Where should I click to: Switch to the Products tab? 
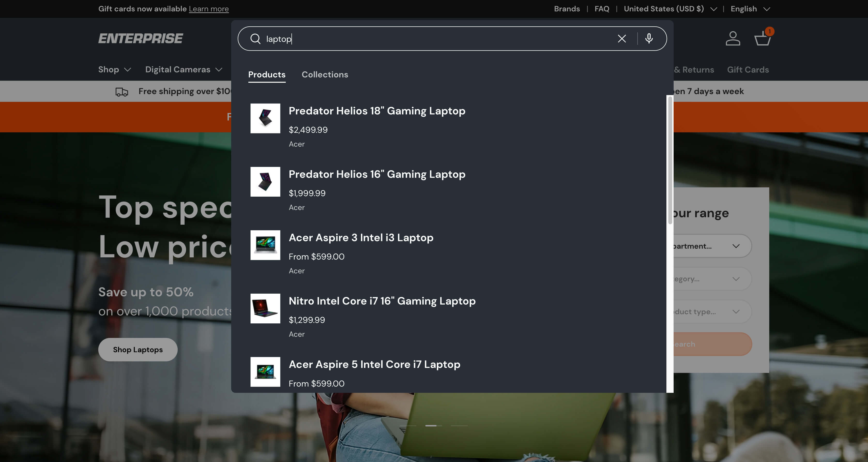click(267, 75)
